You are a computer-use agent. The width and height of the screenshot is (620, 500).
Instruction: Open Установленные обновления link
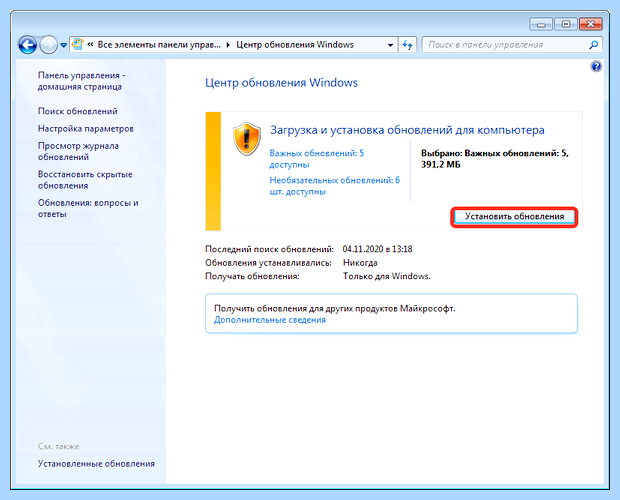tap(96, 464)
